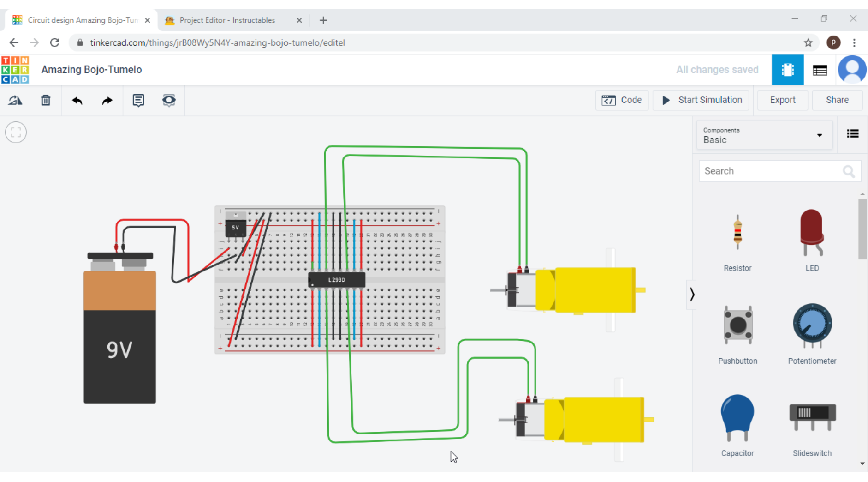Bookmark this page with the star

[808, 43]
